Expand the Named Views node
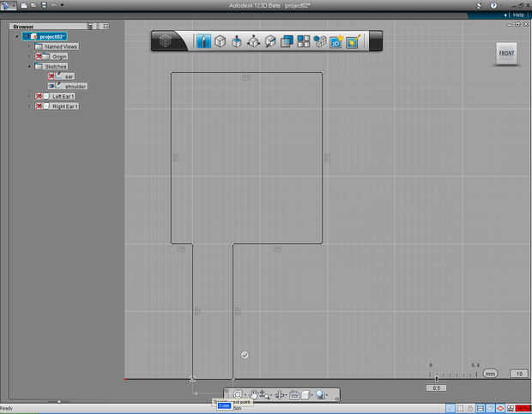The image size is (532, 414). pos(29,46)
